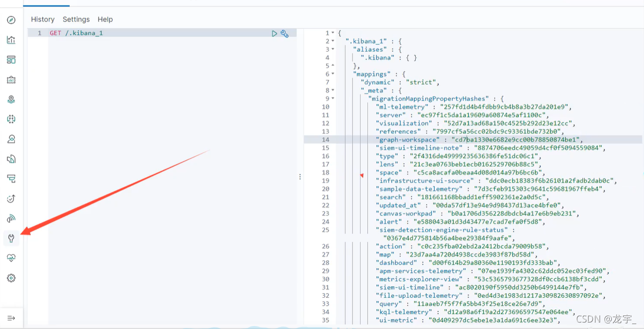This screenshot has height=329, width=644.
Task: Open the SIEM sidebar icon
Action: tap(11, 219)
